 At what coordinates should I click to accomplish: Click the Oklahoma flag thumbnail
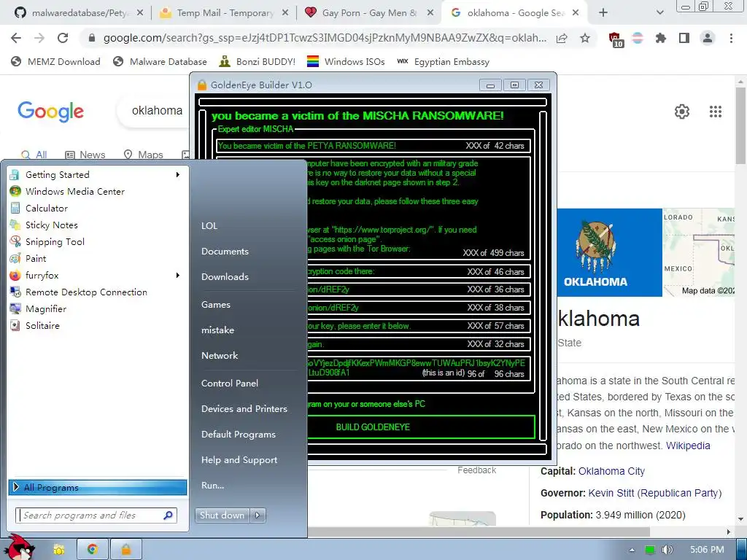[609, 252]
